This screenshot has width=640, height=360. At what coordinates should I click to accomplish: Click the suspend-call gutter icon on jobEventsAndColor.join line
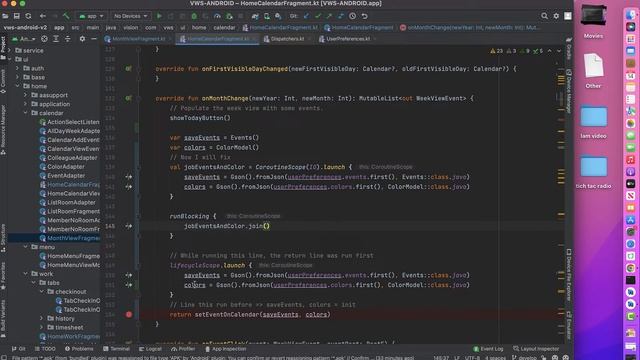pos(129,226)
